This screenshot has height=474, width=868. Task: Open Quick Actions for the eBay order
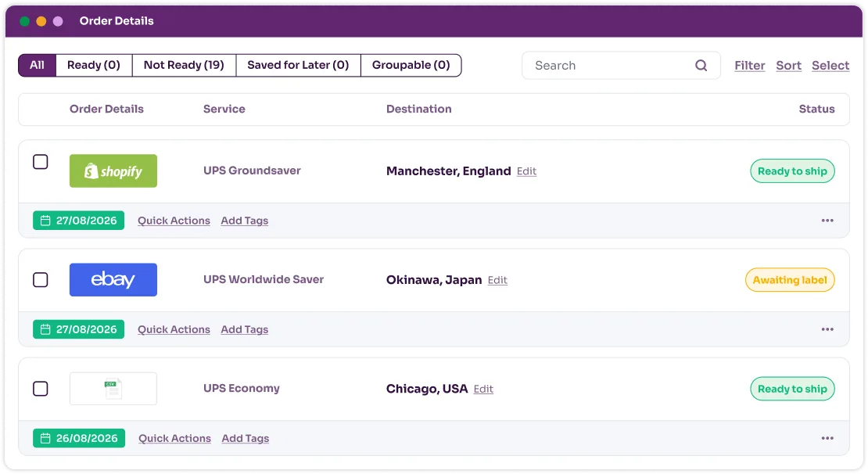click(x=174, y=329)
